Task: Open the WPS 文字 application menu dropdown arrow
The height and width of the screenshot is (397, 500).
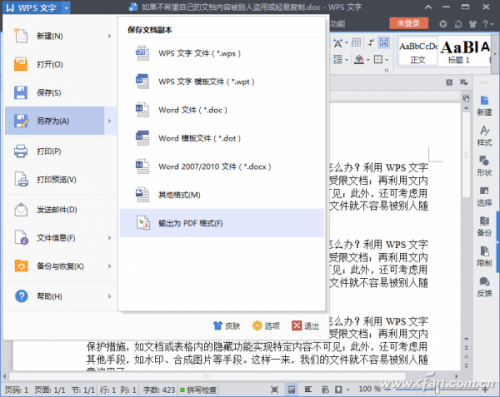Action: [x=66, y=8]
